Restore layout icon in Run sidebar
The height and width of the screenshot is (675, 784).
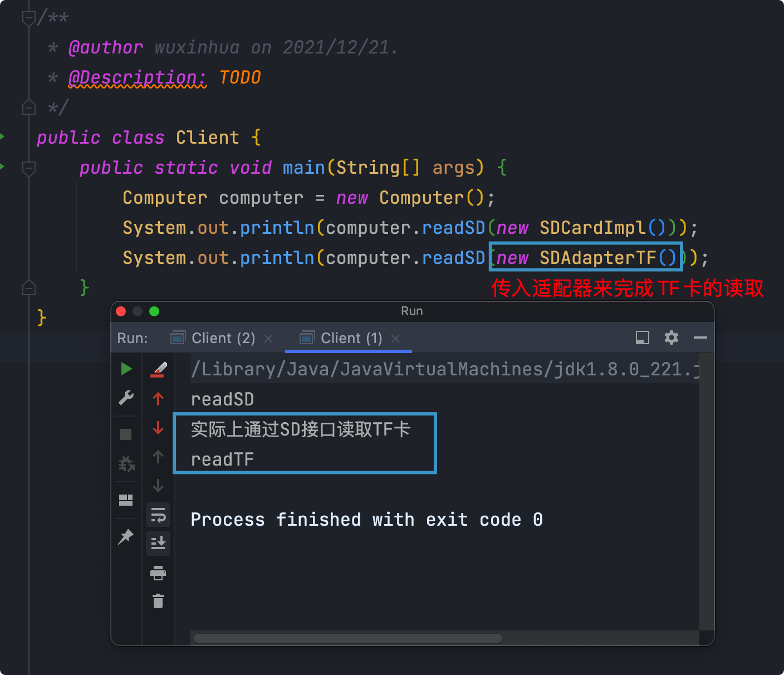coord(126,500)
